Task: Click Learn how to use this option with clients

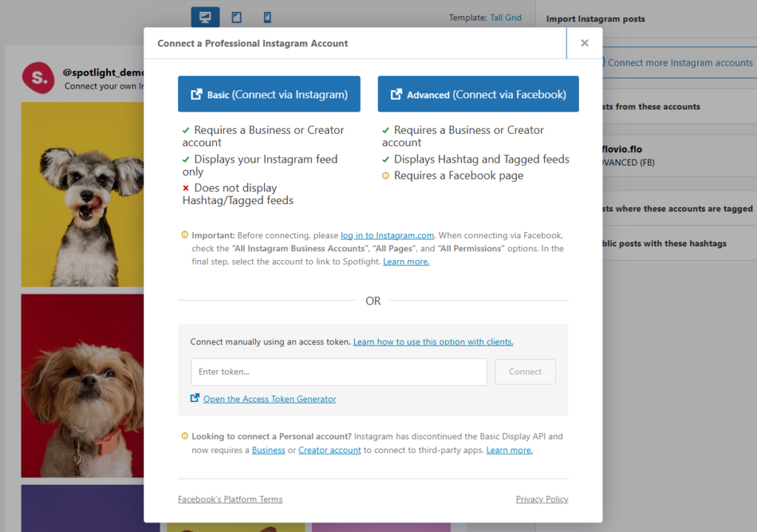Action: click(433, 341)
